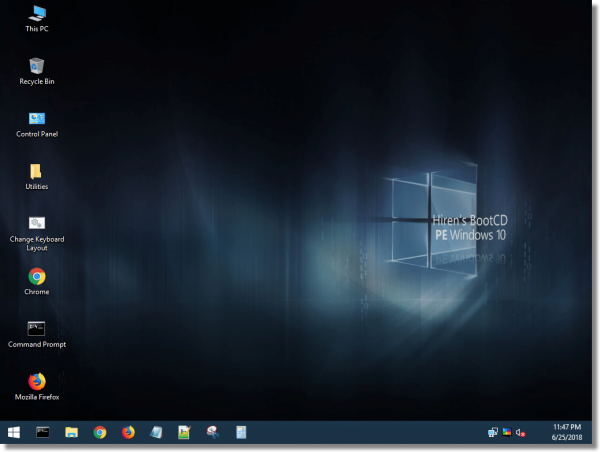The width and height of the screenshot is (600, 452).
Task: Select the Mozilla Firefox desktop shortcut
Action: pos(37,387)
